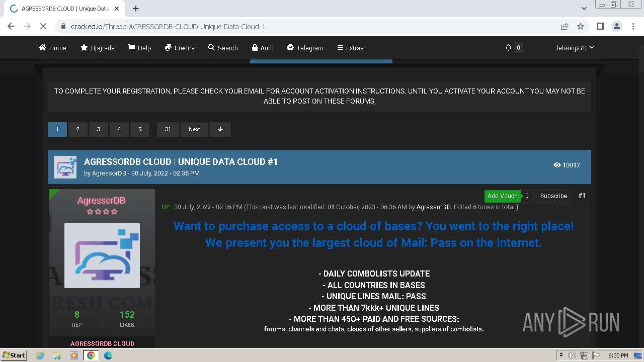
Task: Click the 6:30 PM system clock
Action: click(618, 355)
